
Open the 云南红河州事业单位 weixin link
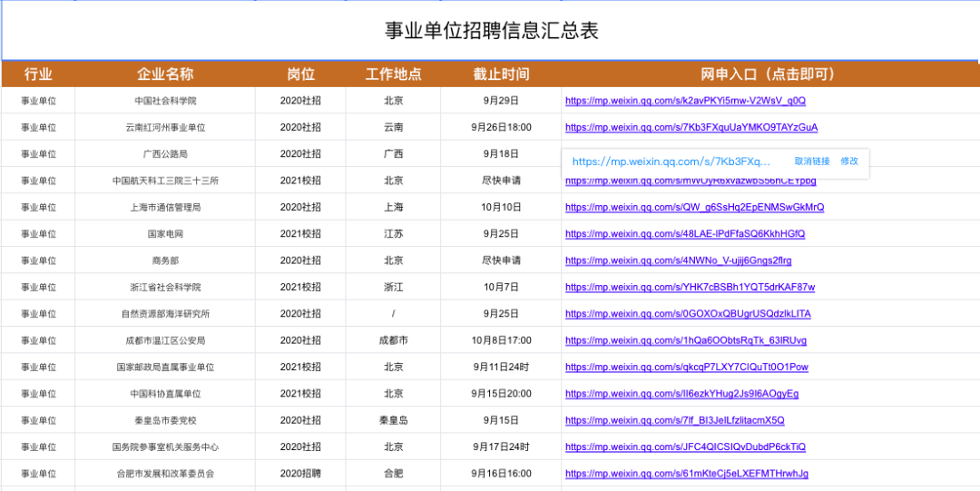(691, 127)
